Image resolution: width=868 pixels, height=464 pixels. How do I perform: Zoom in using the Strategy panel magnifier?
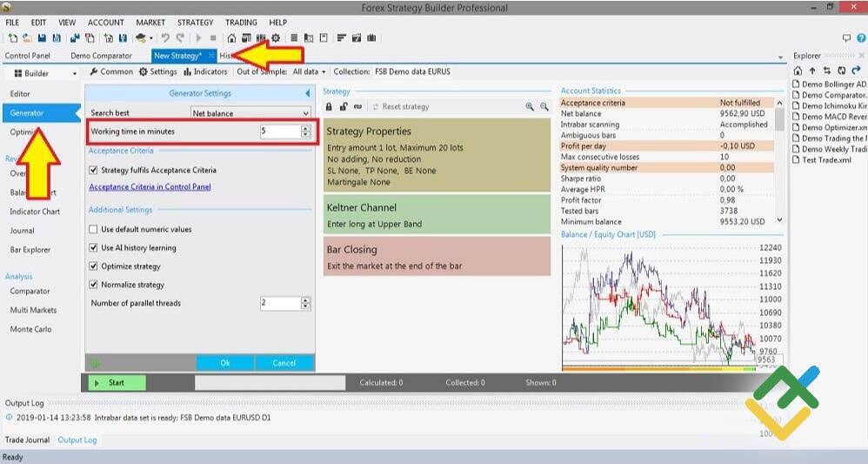(529, 107)
